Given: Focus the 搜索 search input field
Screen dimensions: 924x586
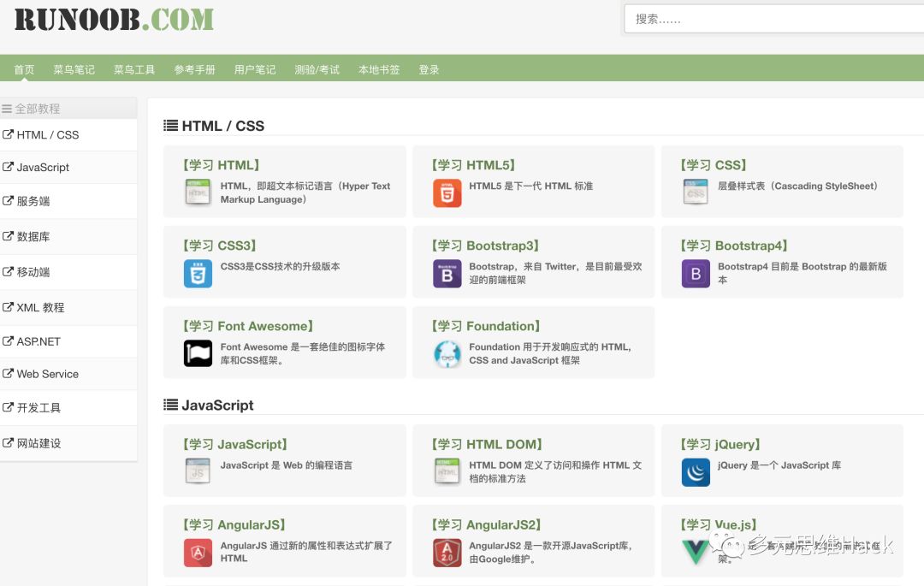Looking at the screenshot, I should point(773,19).
